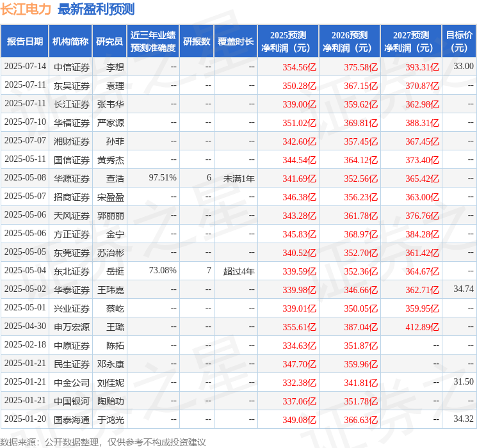Open the 东北证券 institution entry

pos(72,271)
